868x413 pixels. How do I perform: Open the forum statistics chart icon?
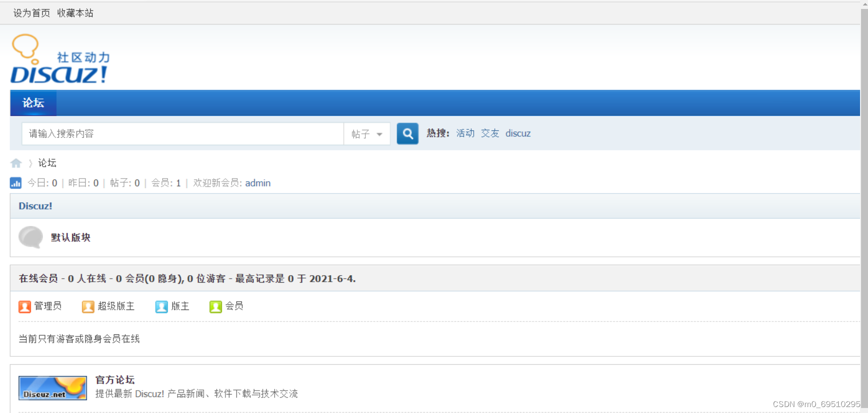coord(15,183)
